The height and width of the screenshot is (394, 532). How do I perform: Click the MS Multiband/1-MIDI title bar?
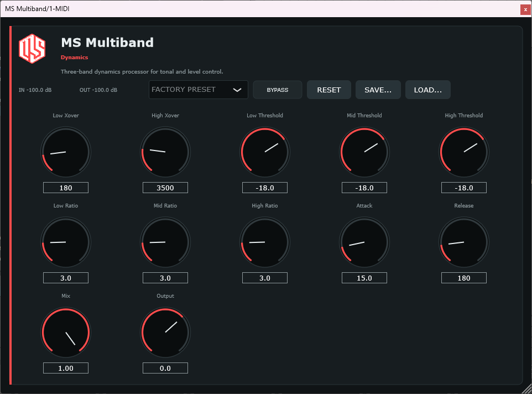259,9
